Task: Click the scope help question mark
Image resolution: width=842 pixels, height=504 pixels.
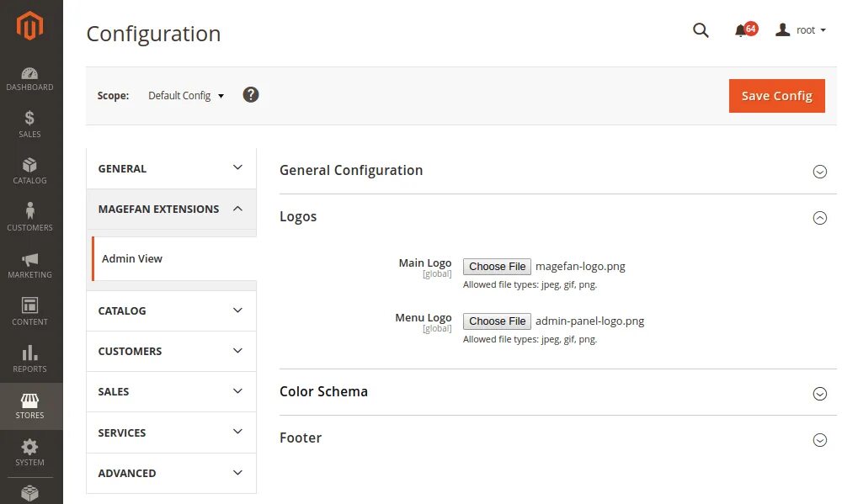Action: point(251,94)
